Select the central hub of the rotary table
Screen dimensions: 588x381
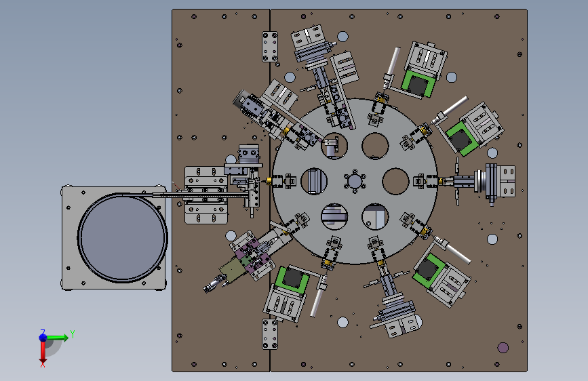point(355,182)
